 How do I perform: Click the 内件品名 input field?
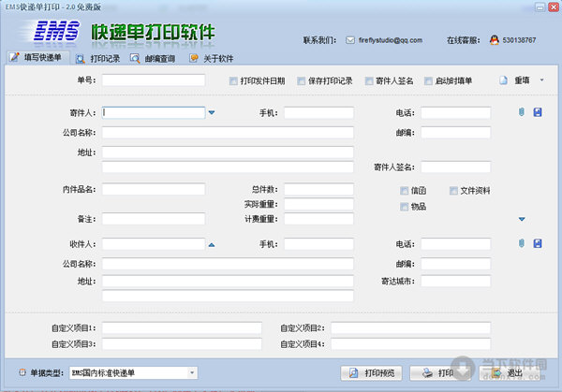click(154, 189)
